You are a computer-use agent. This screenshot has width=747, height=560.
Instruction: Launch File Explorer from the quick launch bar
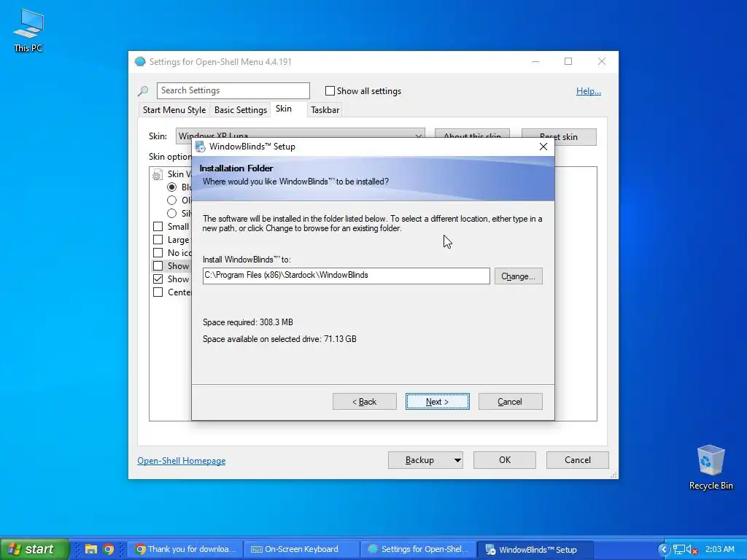(90, 549)
